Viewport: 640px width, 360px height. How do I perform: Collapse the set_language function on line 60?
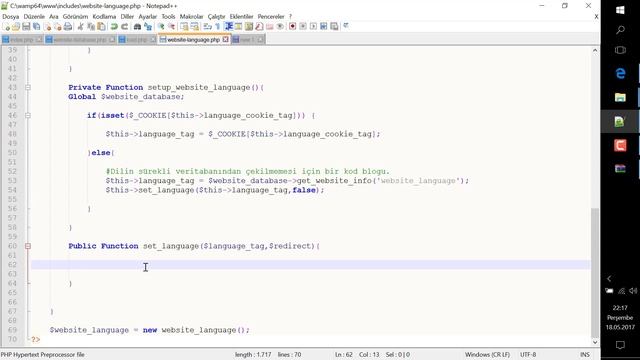[28, 246]
